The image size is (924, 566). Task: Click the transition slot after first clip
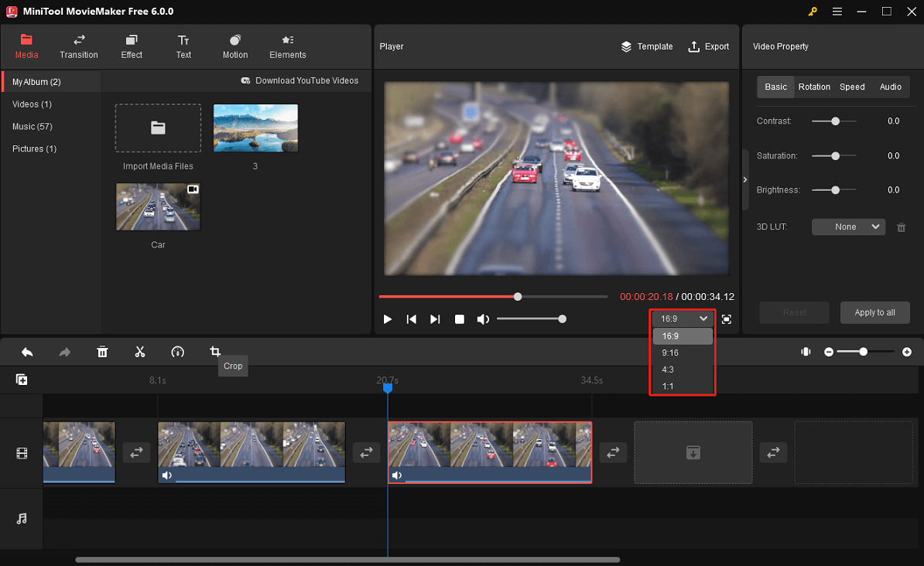point(136,452)
